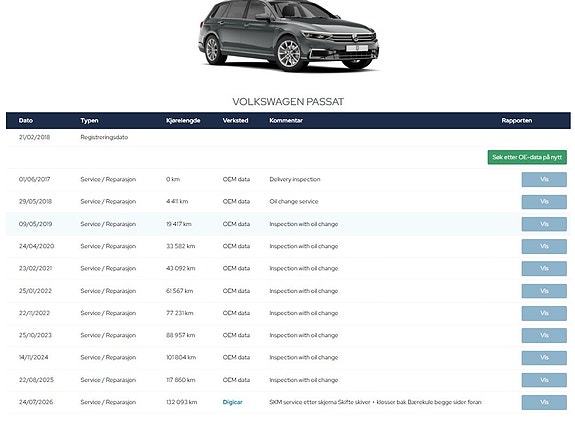Show report for 24/04/2020 service entry
Viewport: 575px width, 423px height.
544,246
